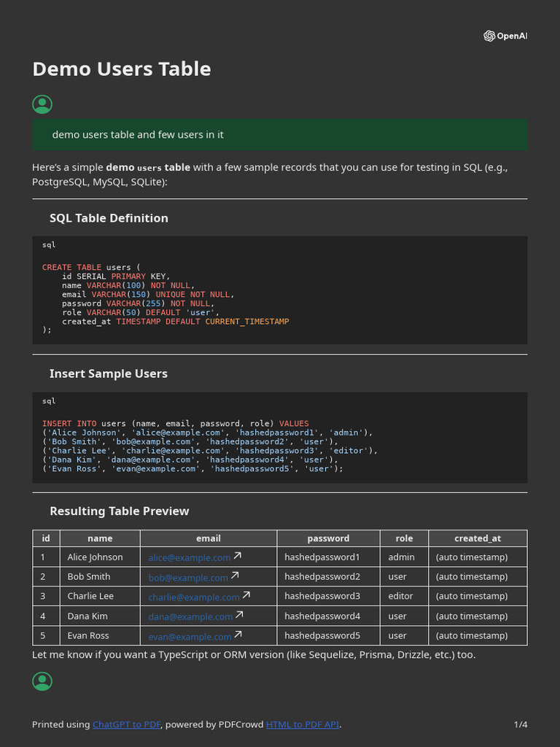The width and height of the screenshot is (560, 747).
Task: Click the password column header
Action: click(x=328, y=538)
